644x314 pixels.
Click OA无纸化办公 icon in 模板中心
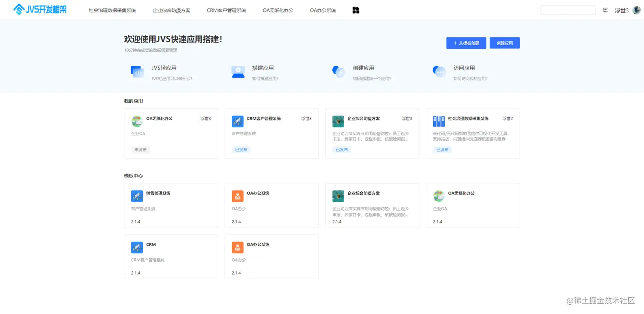pos(439,196)
